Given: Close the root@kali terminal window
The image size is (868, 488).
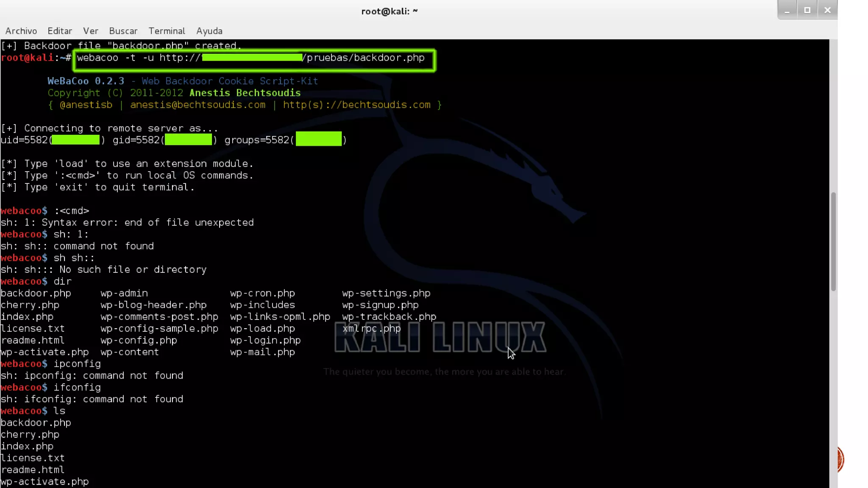Looking at the screenshot, I should [x=827, y=11].
